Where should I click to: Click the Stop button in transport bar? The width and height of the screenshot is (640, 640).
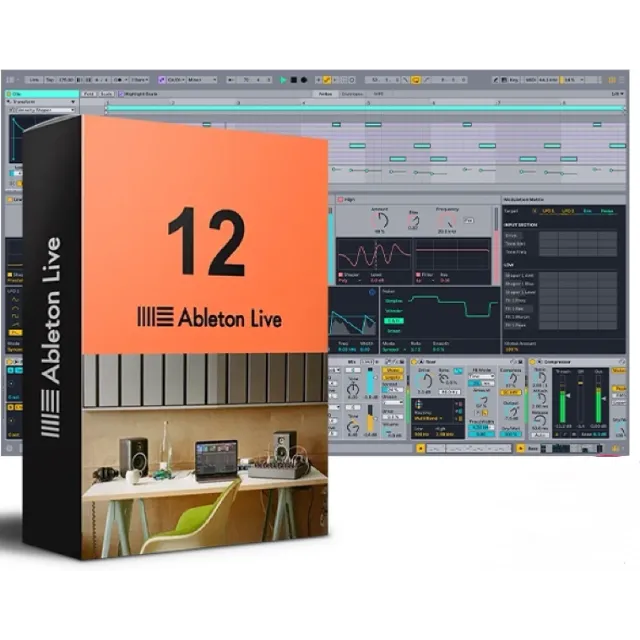coord(293,79)
